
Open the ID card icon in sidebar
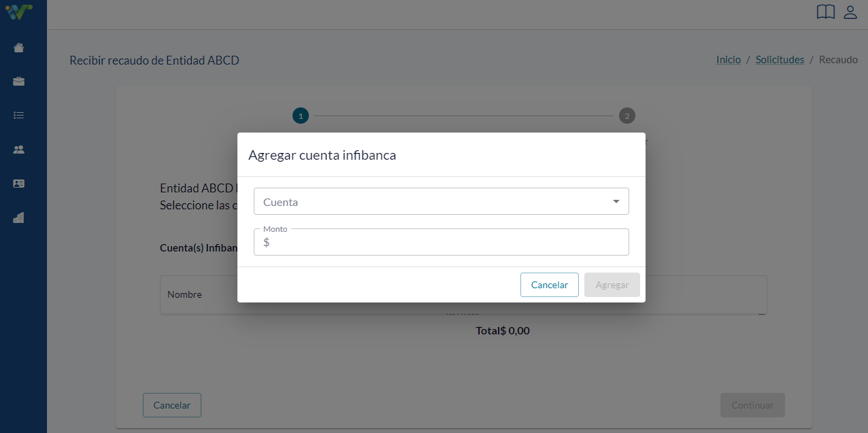[x=19, y=184]
